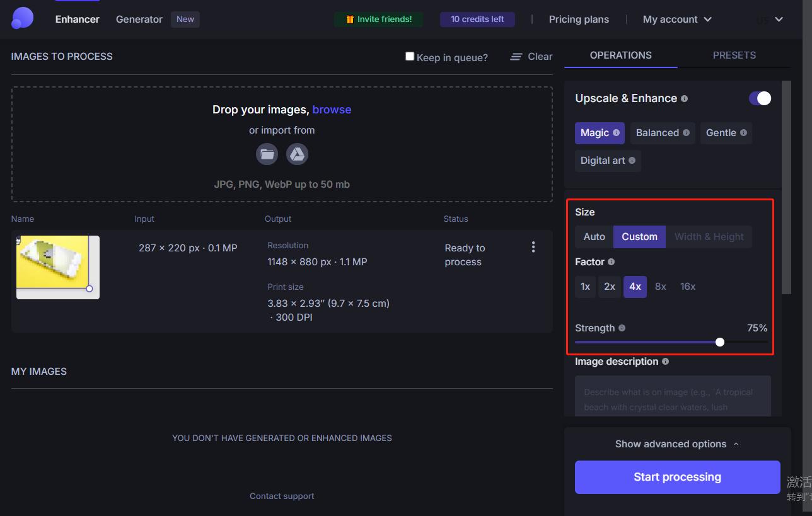
Task: Click info icon next to Factor
Action: (x=611, y=262)
